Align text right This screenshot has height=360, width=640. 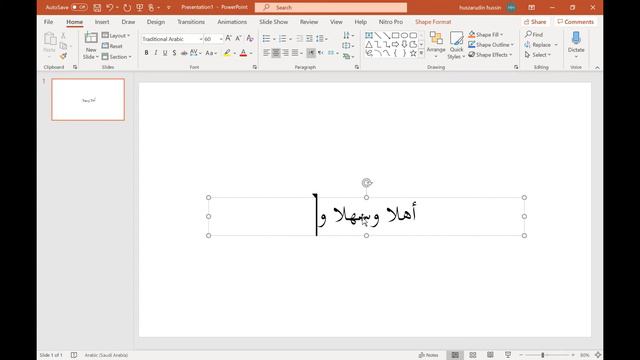coord(285,53)
